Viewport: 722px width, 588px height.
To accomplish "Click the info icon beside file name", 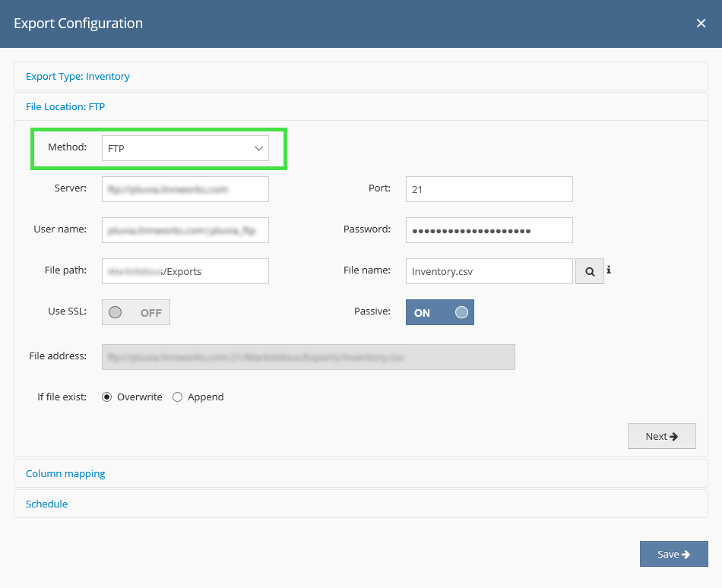I will (609, 270).
